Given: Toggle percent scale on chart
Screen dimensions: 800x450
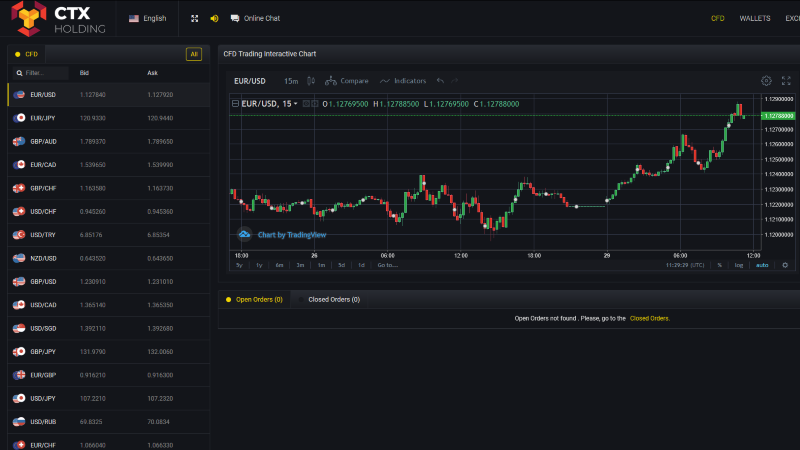Looking at the screenshot, I should (x=720, y=265).
